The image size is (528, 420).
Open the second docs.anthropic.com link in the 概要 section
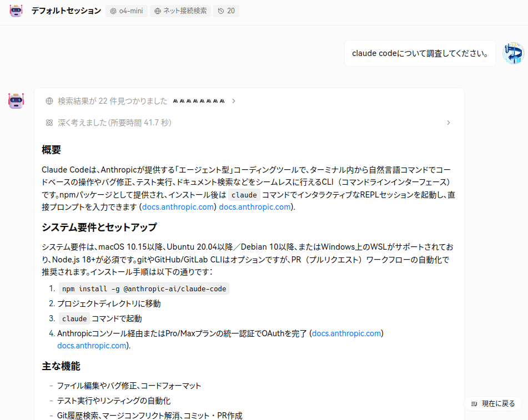point(255,207)
